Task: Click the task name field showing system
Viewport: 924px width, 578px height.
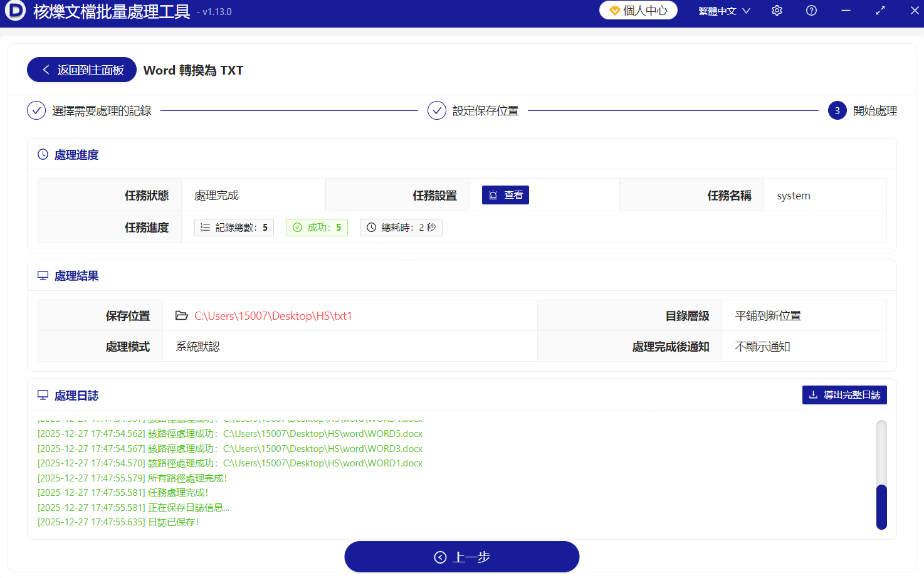Action: [x=793, y=195]
